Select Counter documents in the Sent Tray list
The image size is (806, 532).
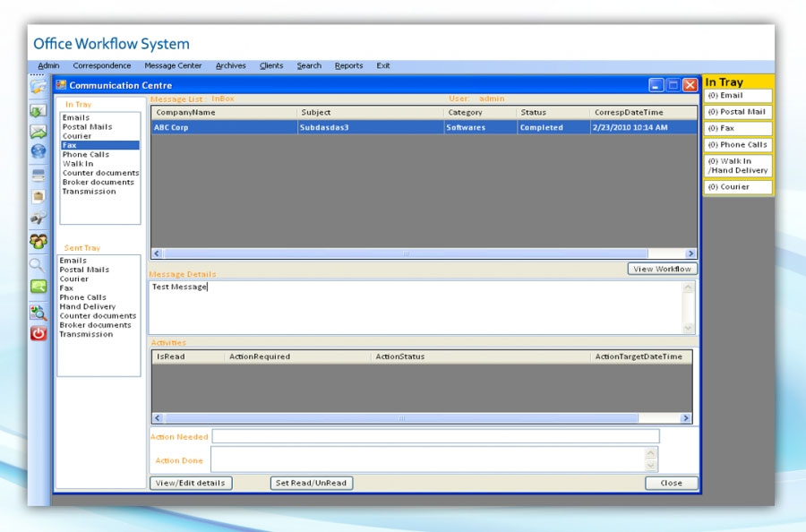[98, 316]
